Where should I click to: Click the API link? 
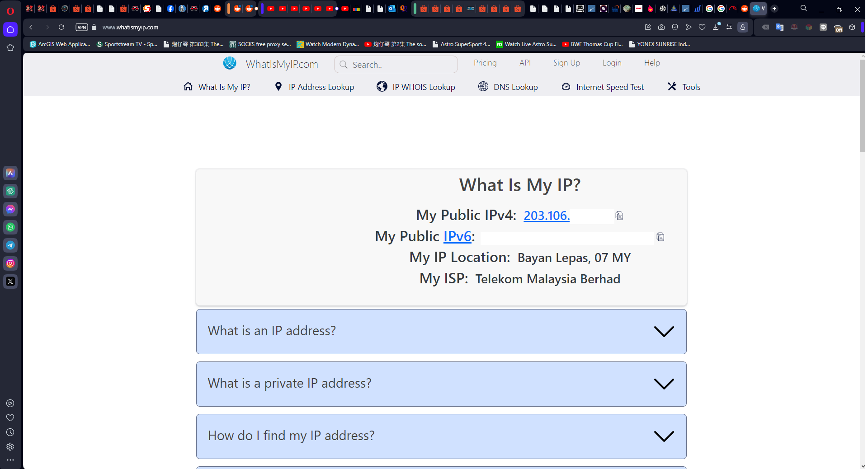pyautogui.click(x=525, y=63)
